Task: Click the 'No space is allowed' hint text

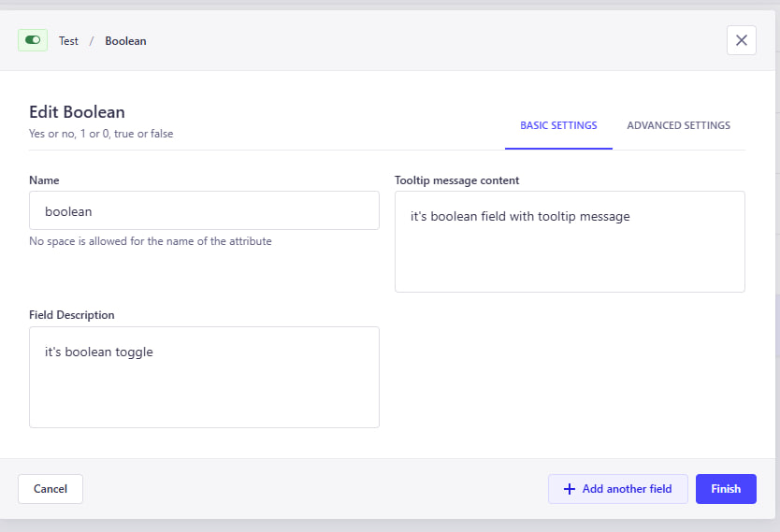Action: coord(151,241)
